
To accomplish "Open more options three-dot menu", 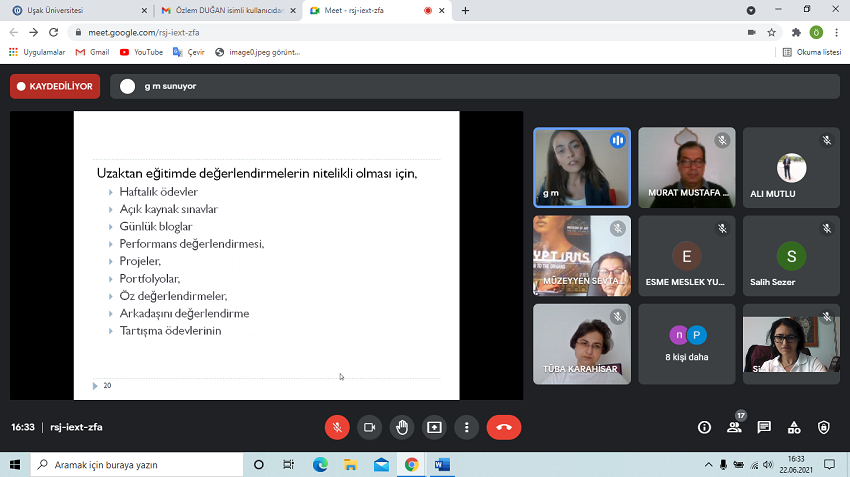I will (x=466, y=427).
